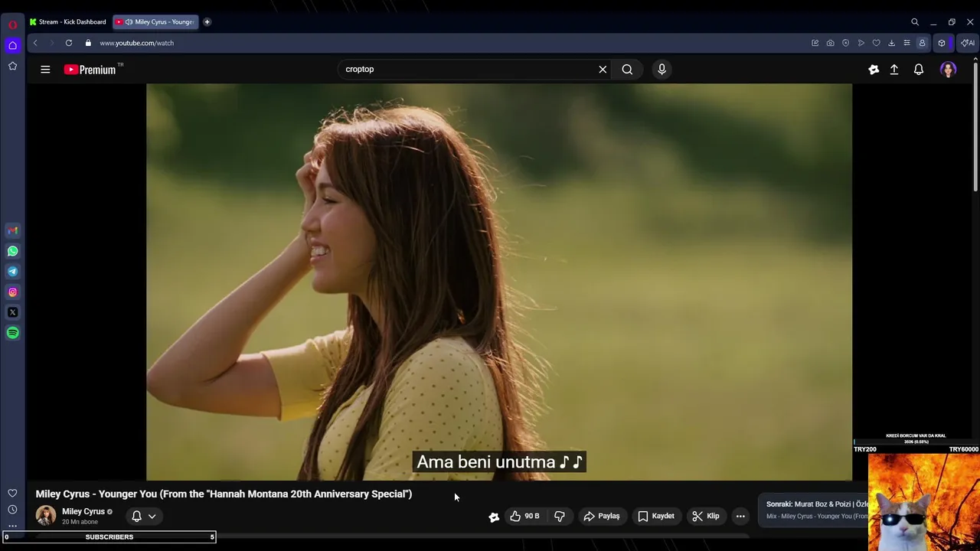This screenshot has width=980, height=551.
Task: Share the video with Paylaş
Action: 602,517
